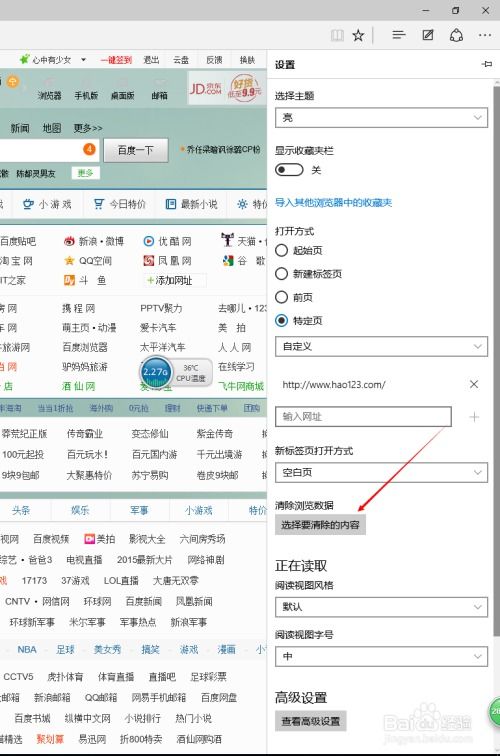Open the reading view book icon
The height and width of the screenshot is (756, 500).
point(338,35)
